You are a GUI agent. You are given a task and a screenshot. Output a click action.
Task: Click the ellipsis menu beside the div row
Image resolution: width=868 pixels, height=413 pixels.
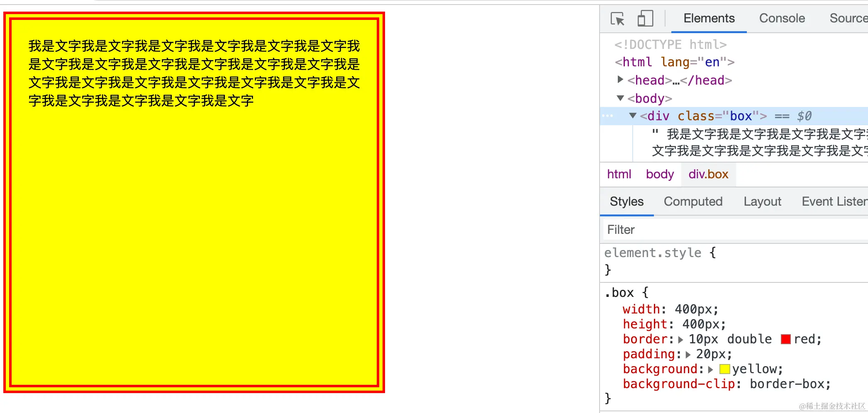coord(607,116)
